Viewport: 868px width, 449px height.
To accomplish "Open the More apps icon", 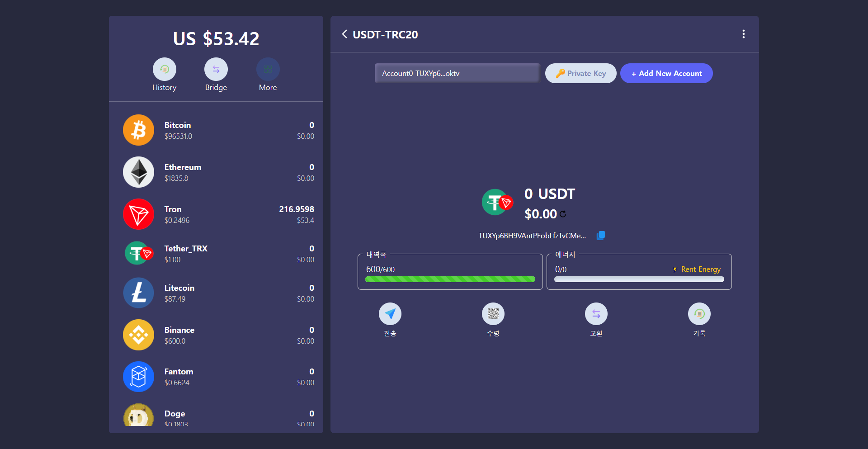I will [x=268, y=69].
